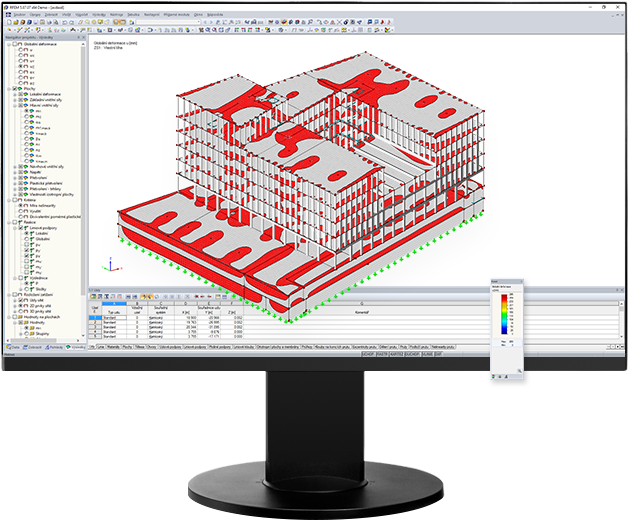This screenshot has height=521, width=628.
Task: Click first bottom icon in legend panel
Action: 494,376
